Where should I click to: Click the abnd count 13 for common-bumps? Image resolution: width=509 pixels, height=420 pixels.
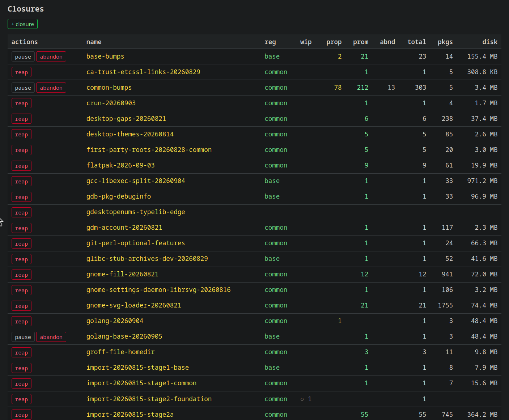(x=391, y=88)
